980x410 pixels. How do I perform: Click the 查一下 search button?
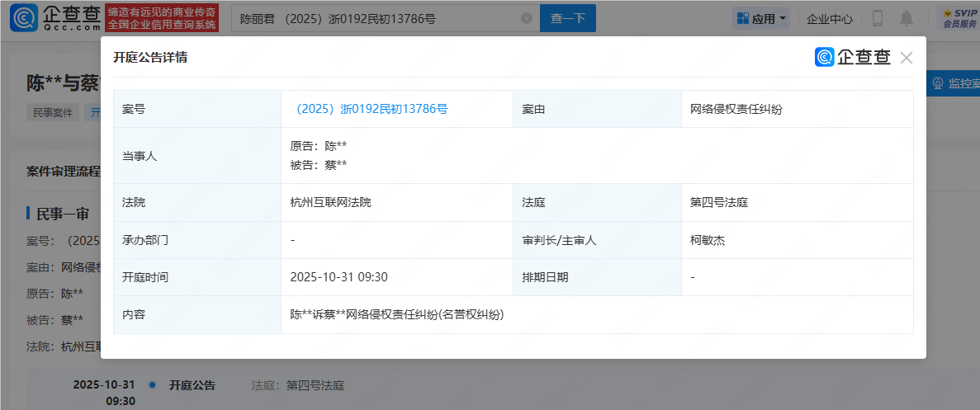pos(567,18)
